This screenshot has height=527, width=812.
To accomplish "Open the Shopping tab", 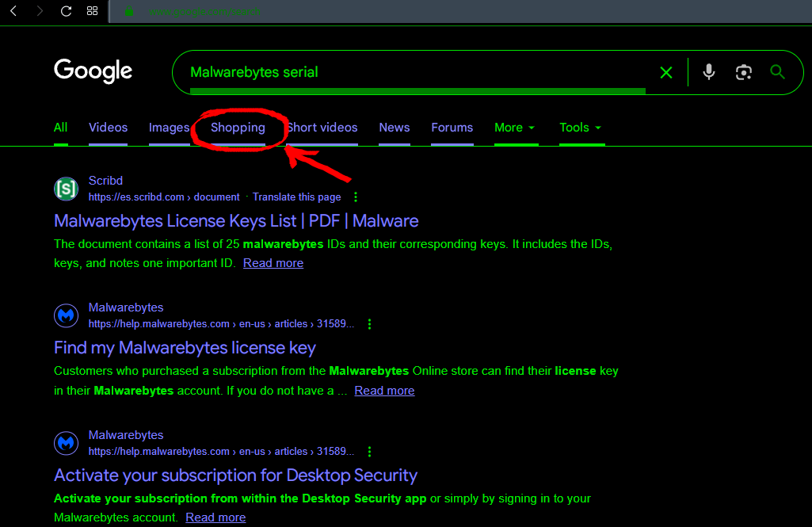I will pyautogui.click(x=238, y=128).
